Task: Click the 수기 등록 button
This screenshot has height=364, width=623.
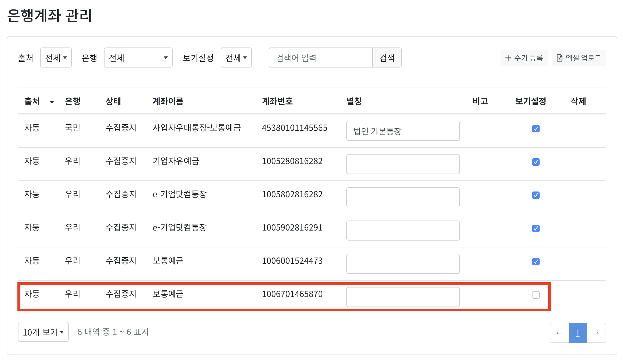Action: click(524, 58)
